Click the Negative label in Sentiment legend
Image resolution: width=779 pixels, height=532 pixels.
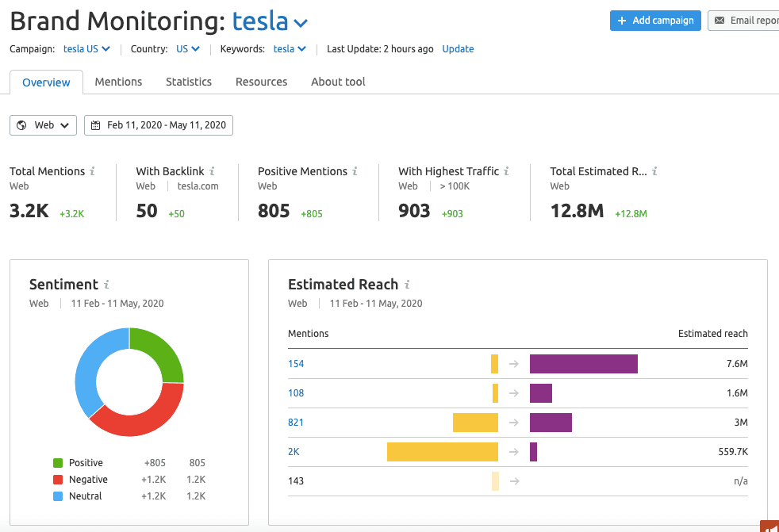click(x=88, y=480)
